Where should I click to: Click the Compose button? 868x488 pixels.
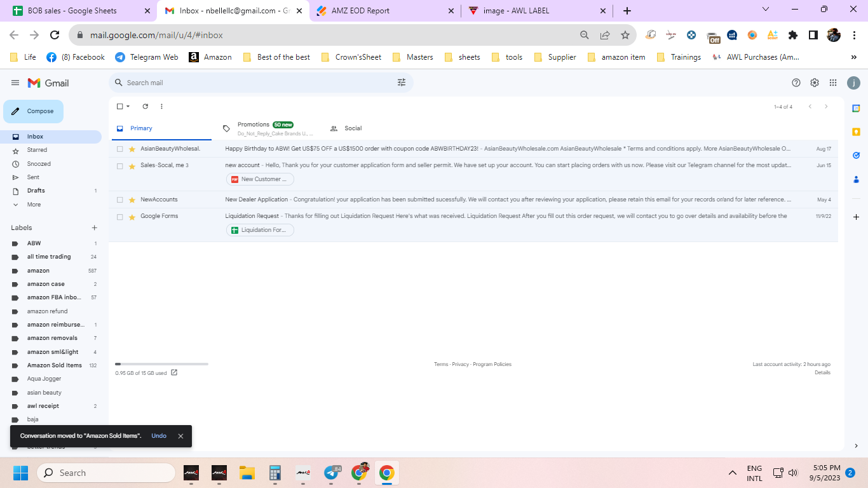(x=34, y=111)
